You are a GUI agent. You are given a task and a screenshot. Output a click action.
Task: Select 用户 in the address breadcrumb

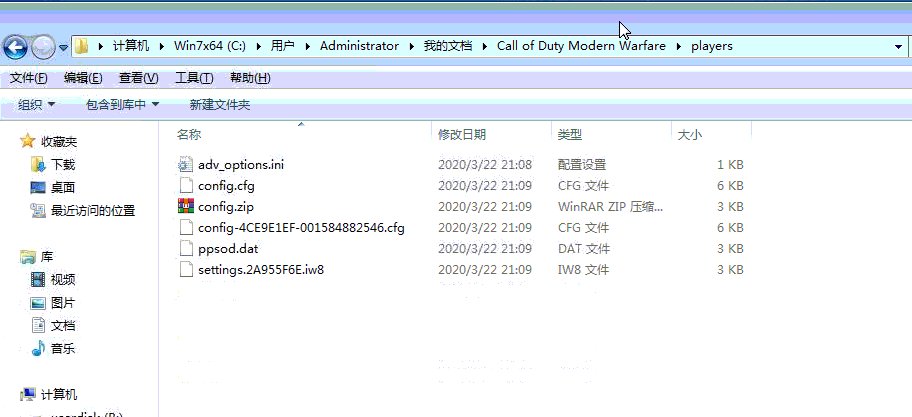point(283,46)
